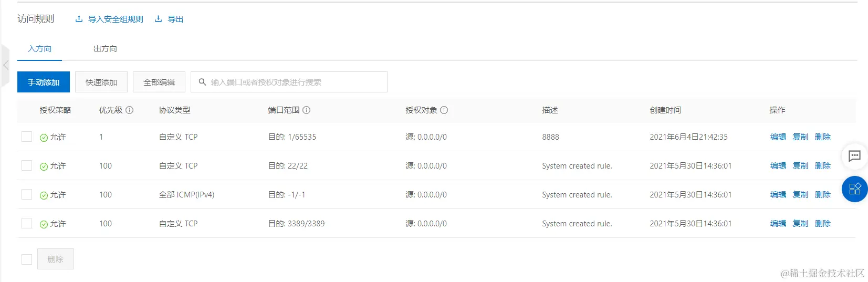Click the description cell 8888
868x282 pixels.
pyautogui.click(x=551, y=137)
